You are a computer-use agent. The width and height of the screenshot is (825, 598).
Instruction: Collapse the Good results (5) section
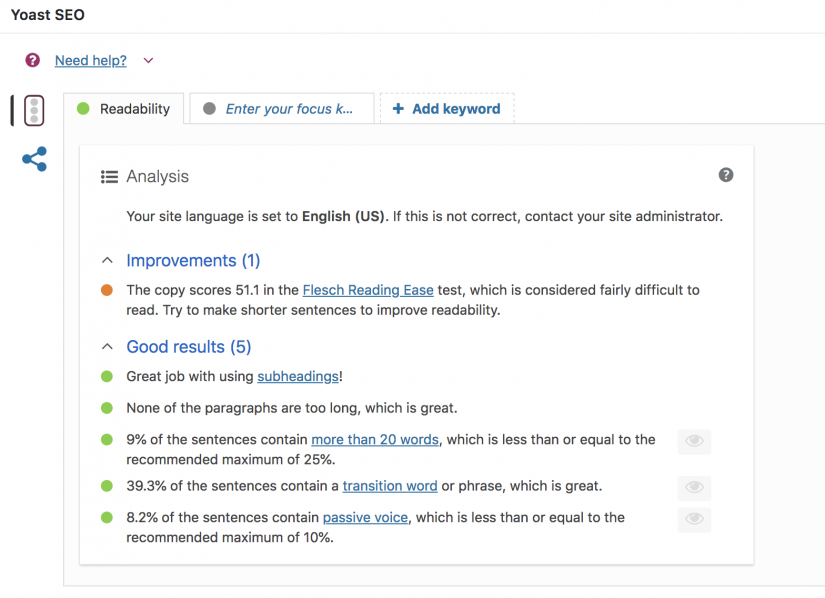click(107, 346)
